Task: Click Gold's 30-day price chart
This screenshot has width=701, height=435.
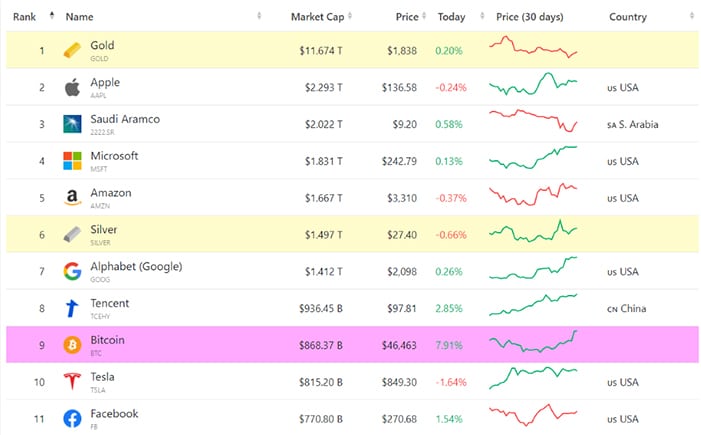Action: point(533,47)
